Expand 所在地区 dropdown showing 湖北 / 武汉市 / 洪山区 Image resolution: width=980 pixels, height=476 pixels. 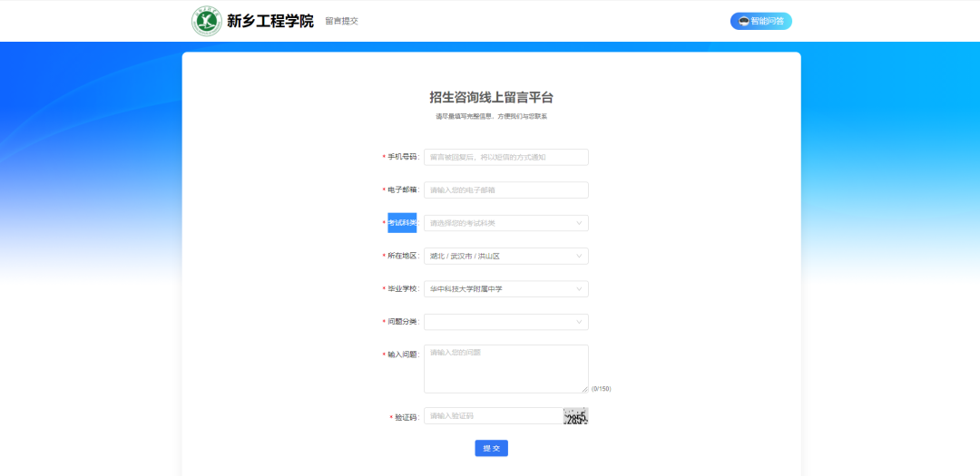pos(499,257)
